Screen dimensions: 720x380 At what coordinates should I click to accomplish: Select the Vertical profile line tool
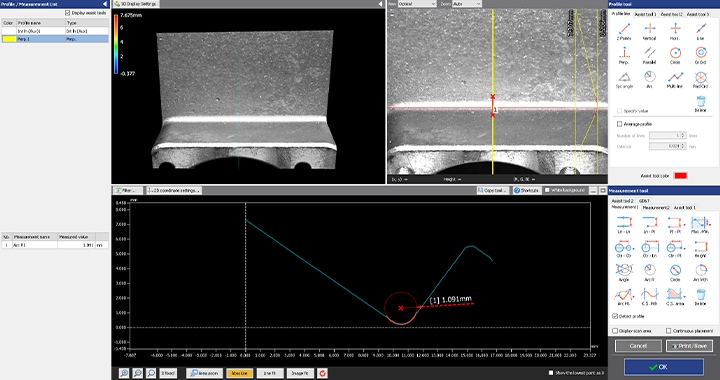[x=649, y=32]
